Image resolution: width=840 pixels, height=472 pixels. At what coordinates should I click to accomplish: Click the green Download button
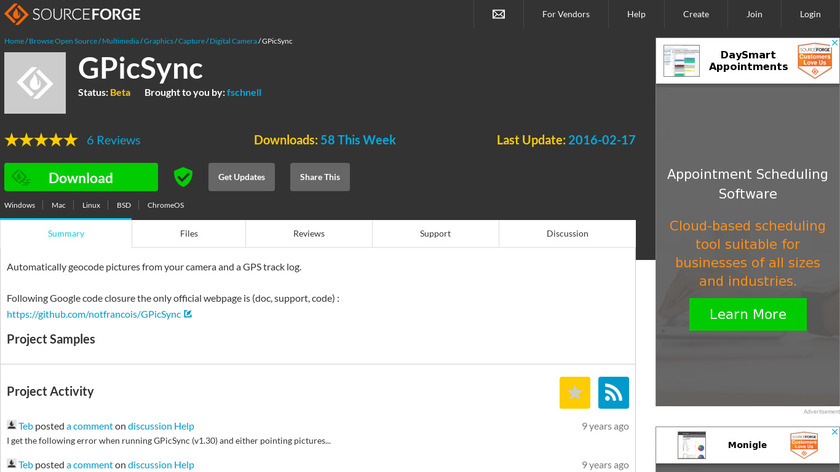[81, 177]
